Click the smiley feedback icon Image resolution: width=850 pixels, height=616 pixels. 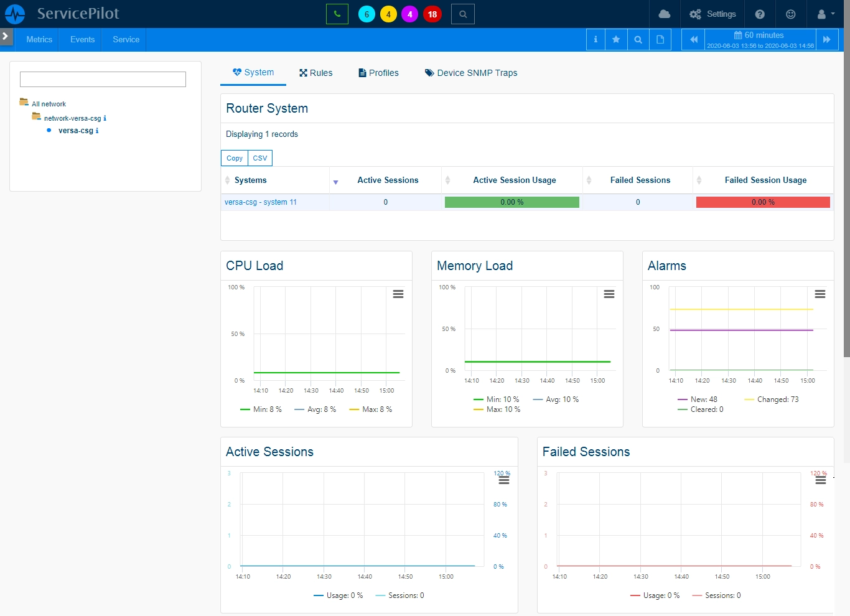point(791,14)
